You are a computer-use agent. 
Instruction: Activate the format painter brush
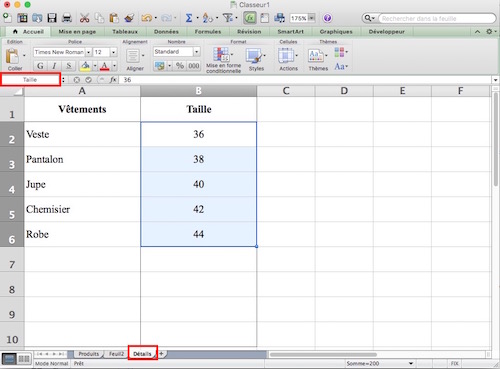coord(129,18)
